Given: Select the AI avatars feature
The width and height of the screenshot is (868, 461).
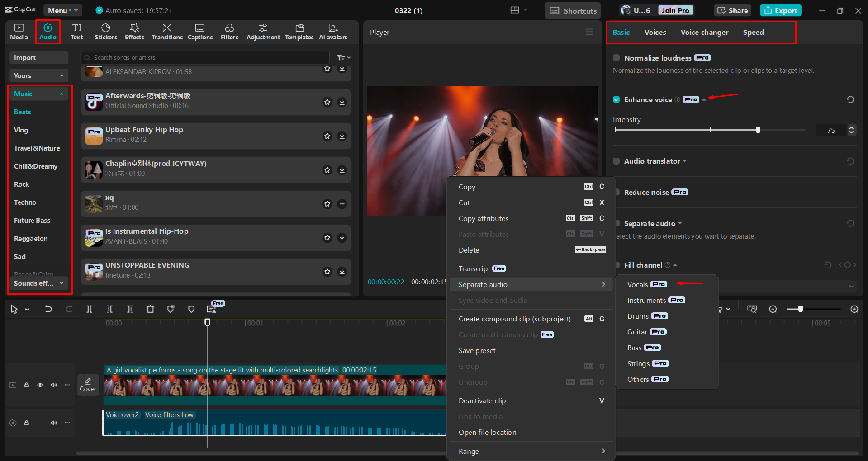Looking at the screenshot, I should coord(332,32).
